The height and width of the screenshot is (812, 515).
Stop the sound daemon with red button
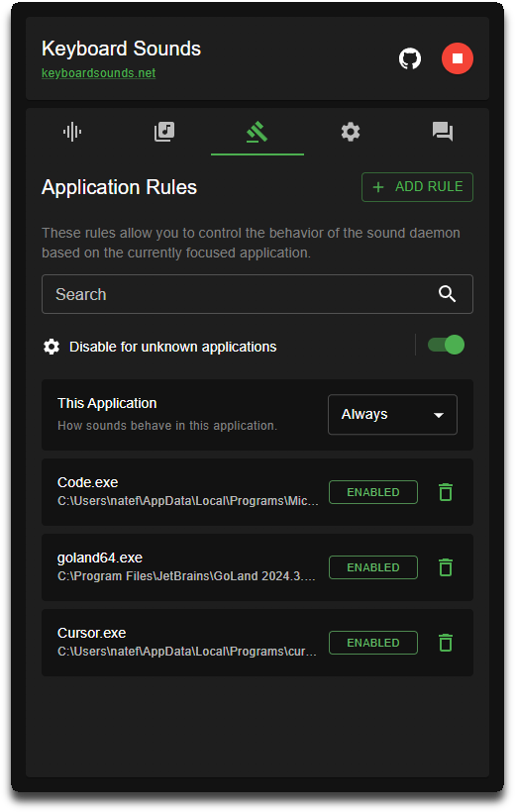[x=457, y=58]
